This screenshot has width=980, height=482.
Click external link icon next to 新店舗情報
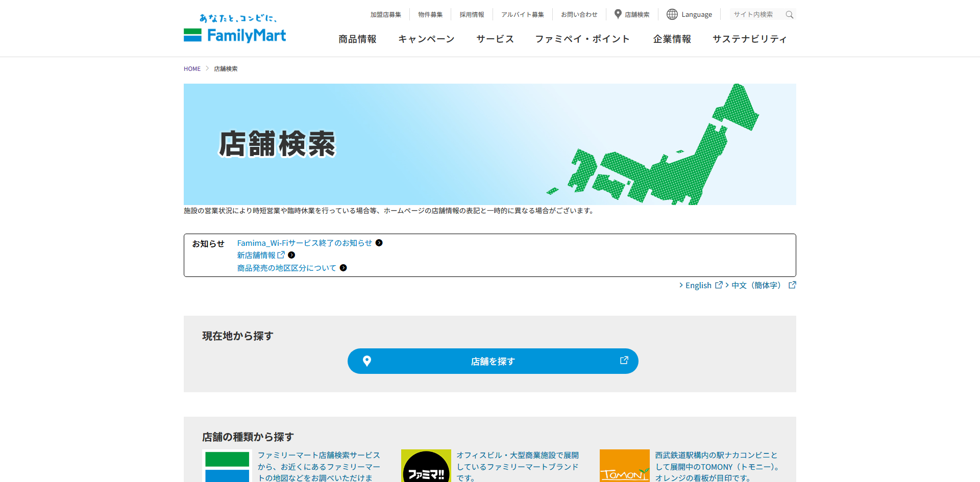click(281, 255)
